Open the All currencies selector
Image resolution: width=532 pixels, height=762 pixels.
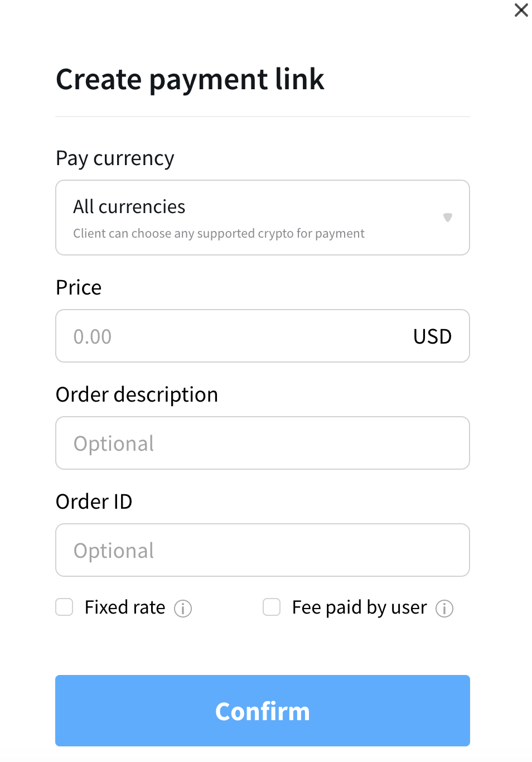(263, 218)
